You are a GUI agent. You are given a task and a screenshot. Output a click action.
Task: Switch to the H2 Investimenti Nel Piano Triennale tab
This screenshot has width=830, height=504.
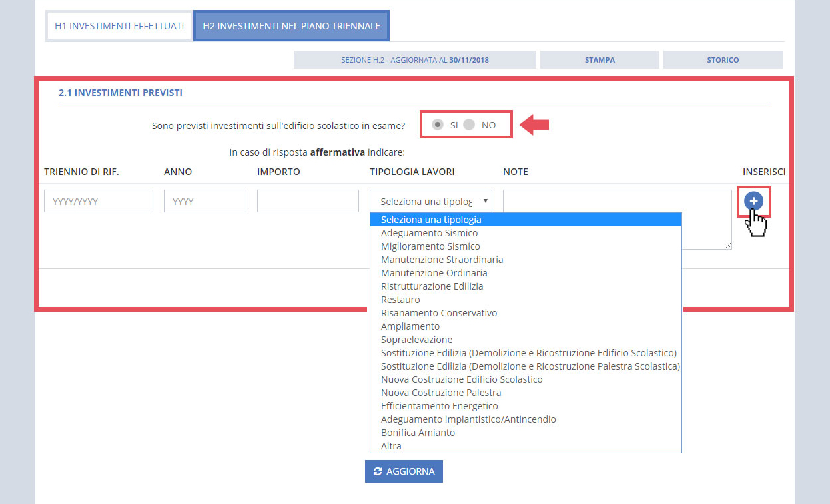pyautogui.click(x=290, y=25)
